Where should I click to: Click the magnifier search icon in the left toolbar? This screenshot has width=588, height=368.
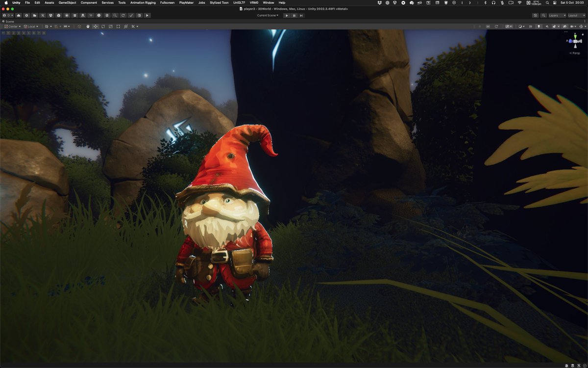coord(115,15)
